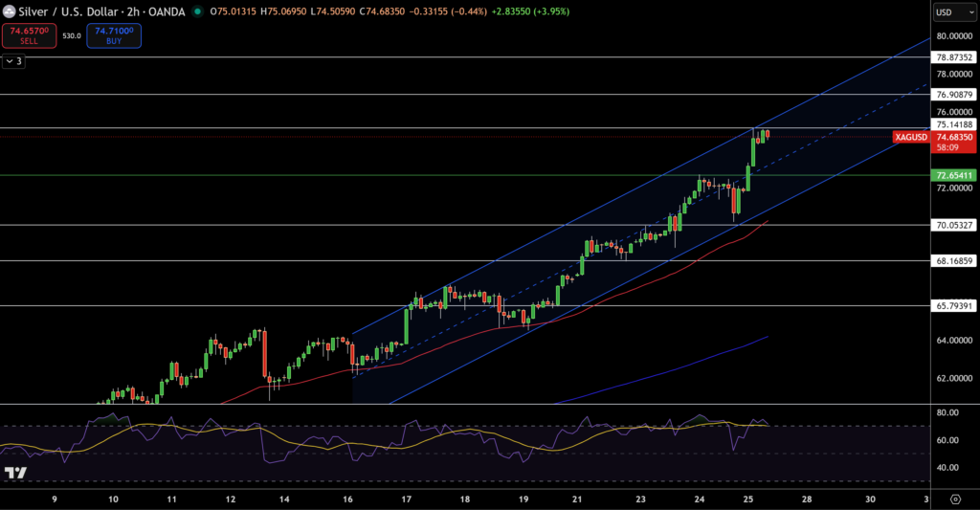Click the date 21 on time axis
Viewport: 980px width, 510px height.
(577, 499)
